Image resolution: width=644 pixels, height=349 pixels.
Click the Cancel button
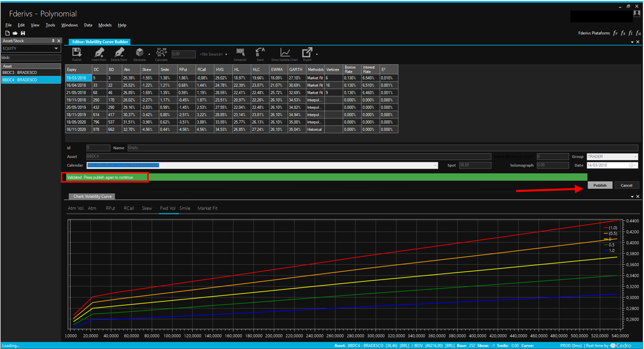point(627,185)
